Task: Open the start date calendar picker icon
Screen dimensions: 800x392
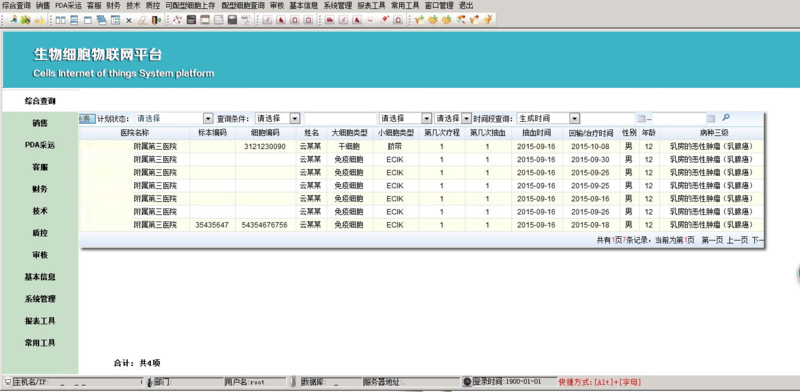Action: click(641, 118)
